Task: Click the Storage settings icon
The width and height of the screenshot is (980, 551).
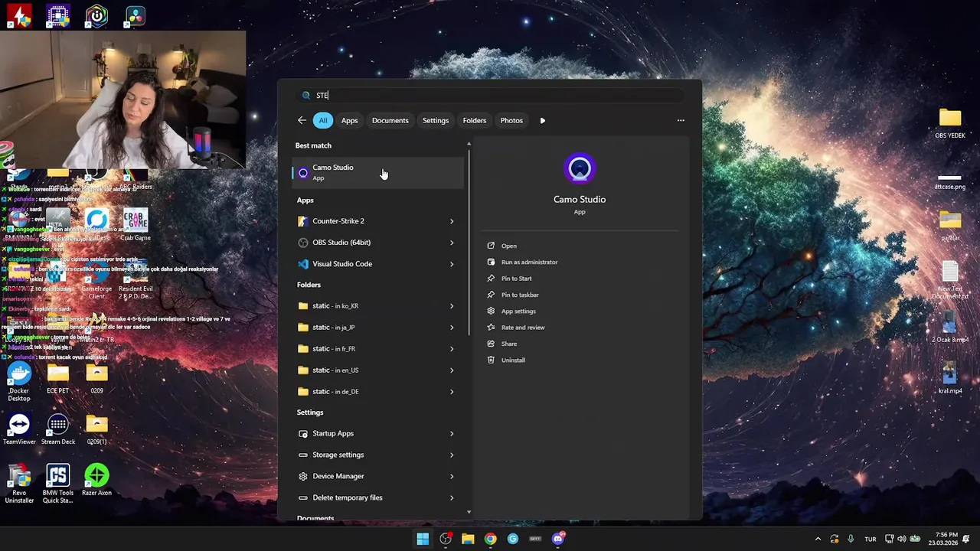Action: point(303,455)
